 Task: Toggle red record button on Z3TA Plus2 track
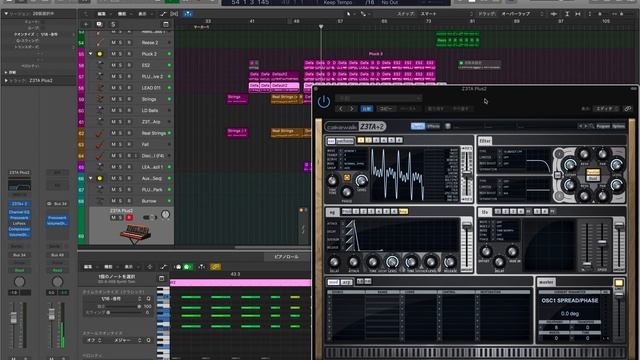tap(129, 218)
